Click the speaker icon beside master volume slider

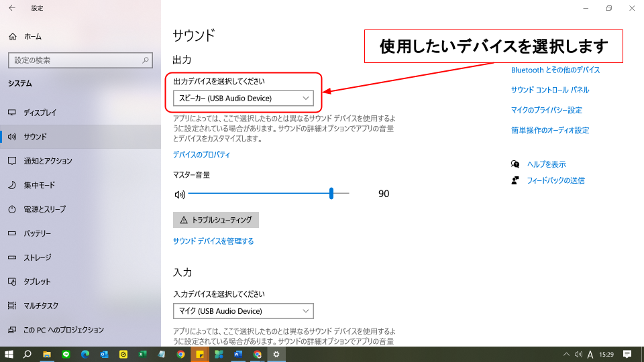(179, 194)
